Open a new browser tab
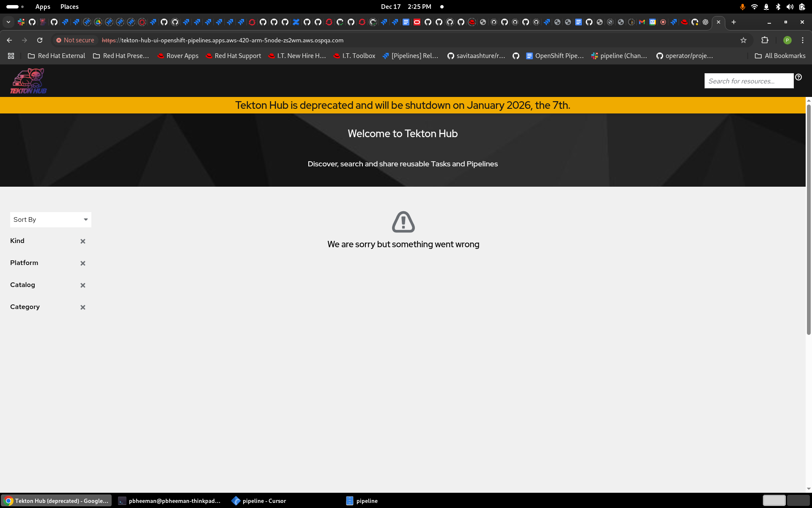 pyautogui.click(x=734, y=22)
